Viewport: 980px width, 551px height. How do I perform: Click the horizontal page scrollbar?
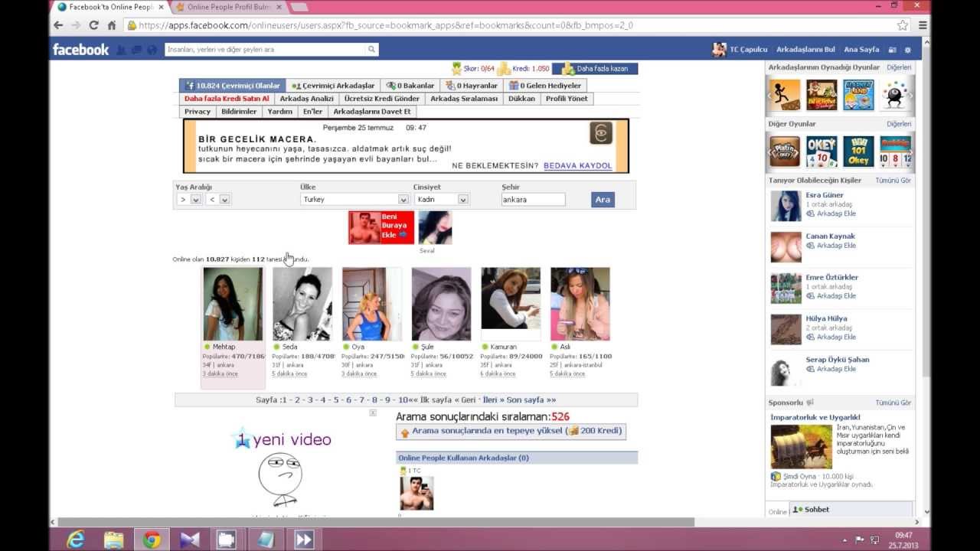pyautogui.click(x=375, y=522)
